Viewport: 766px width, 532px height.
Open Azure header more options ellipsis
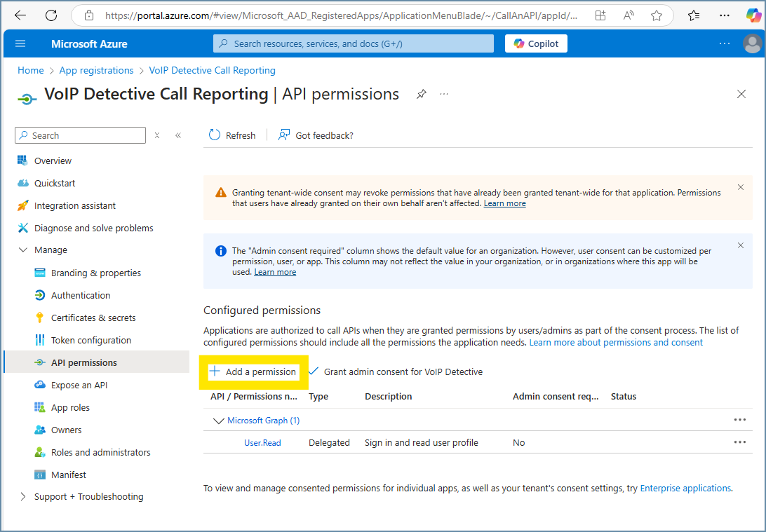pyautogui.click(x=725, y=43)
